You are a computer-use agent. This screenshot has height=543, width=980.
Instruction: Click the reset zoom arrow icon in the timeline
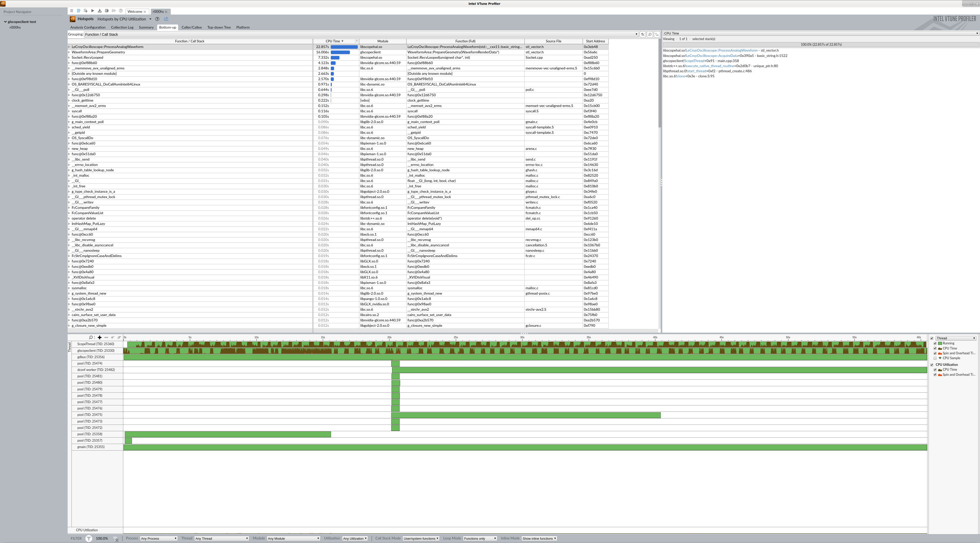click(x=119, y=337)
